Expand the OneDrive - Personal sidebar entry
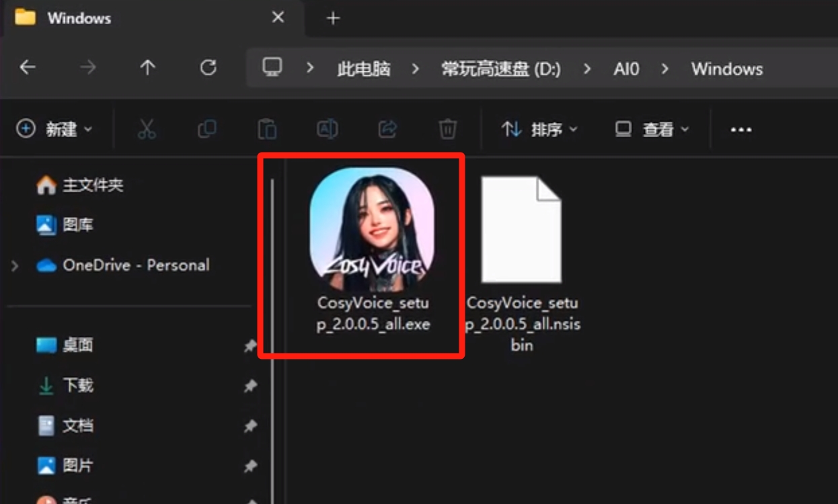838x504 pixels. 15,265
